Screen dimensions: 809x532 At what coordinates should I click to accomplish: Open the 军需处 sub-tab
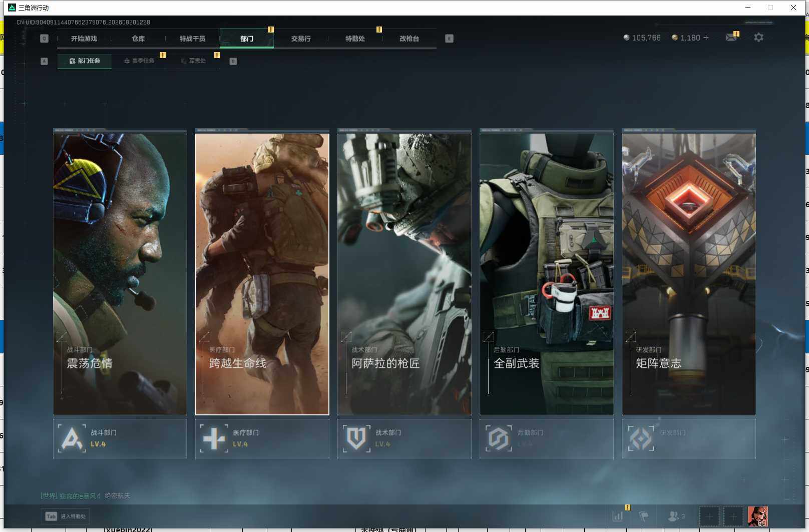coord(193,61)
